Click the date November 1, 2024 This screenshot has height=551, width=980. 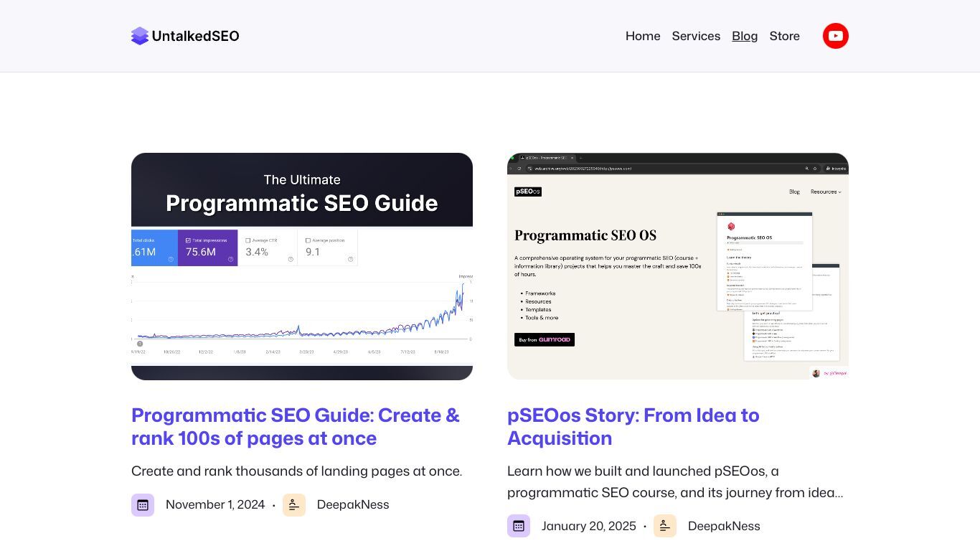[x=215, y=505]
